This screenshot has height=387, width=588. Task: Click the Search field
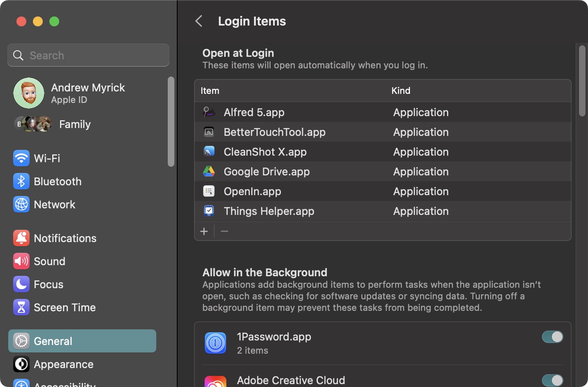click(88, 55)
